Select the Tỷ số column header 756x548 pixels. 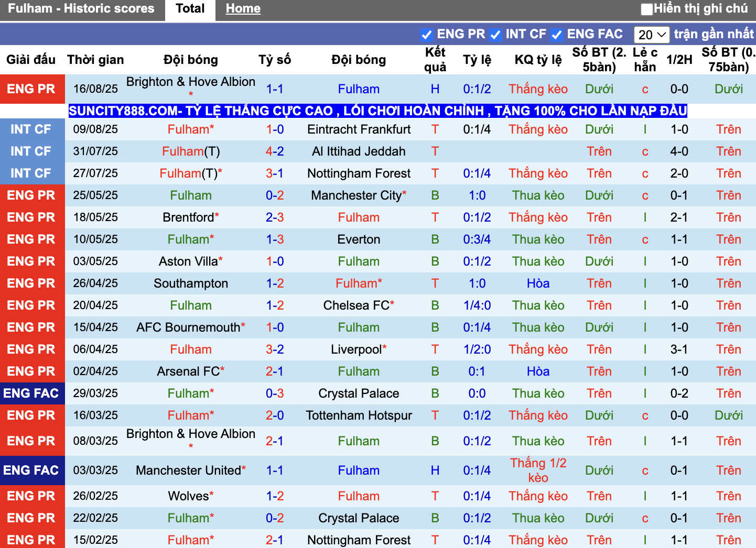[x=275, y=60]
